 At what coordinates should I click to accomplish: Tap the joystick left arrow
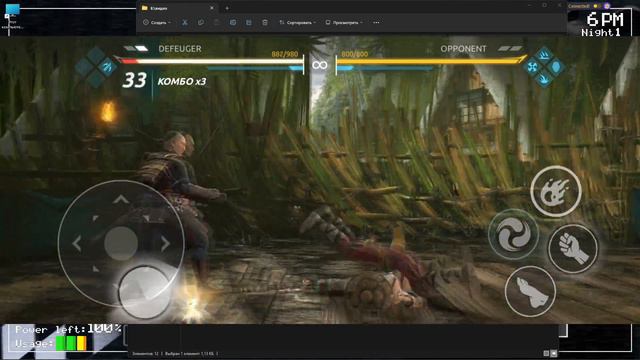click(x=77, y=244)
